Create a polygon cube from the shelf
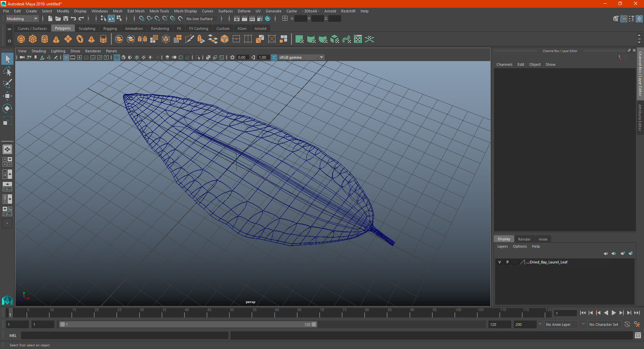Image resolution: width=644 pixels, height=349 pixels. click(x=33, y=39)
